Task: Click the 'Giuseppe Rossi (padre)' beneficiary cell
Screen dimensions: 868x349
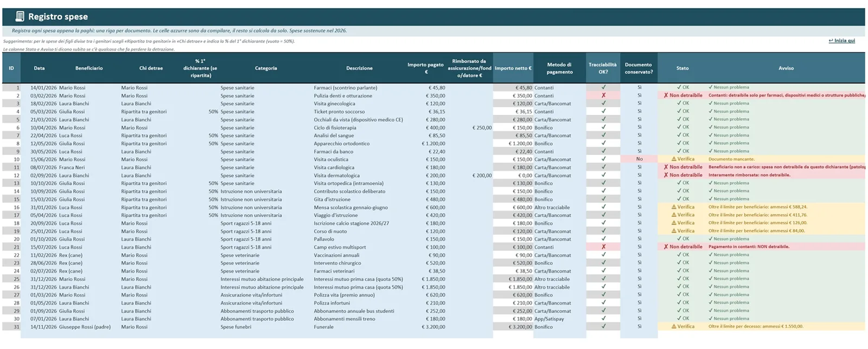Action: click(x=85, y=327)
